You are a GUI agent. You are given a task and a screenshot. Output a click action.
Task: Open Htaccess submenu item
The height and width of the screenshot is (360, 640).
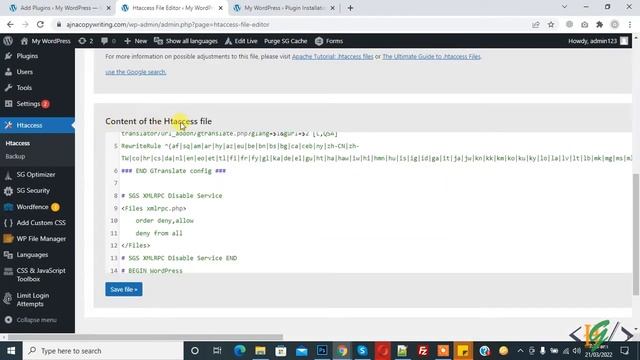(18, 143)
